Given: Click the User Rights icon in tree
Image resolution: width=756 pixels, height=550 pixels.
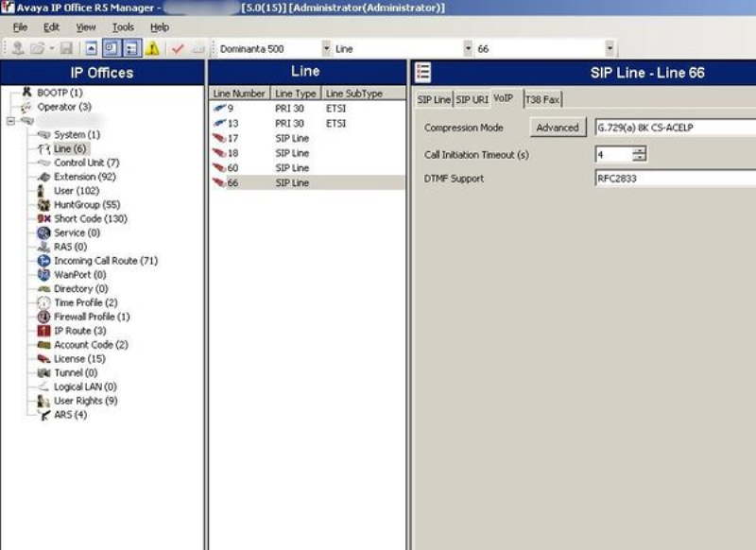Looking at the screenshot, I should pos(43,401).
